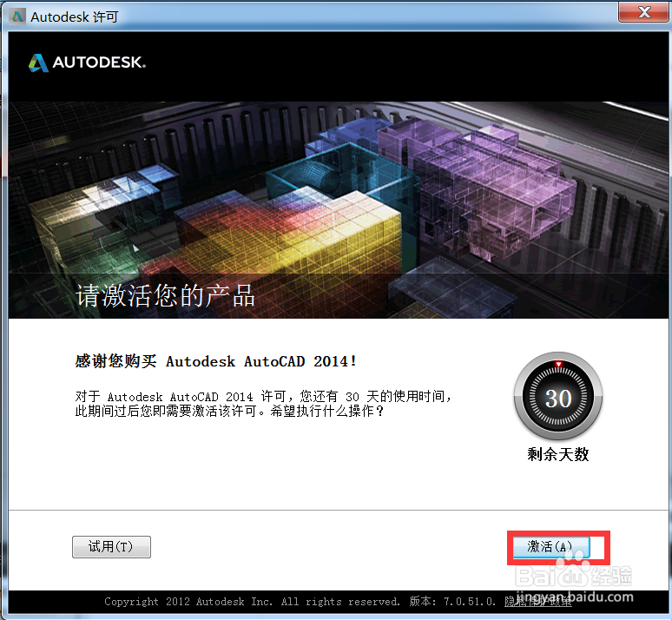Image resolution: width=672 pixels, height=620 pixels.
Task: Click the 剩余天数 label
Action: coord(558,454)
